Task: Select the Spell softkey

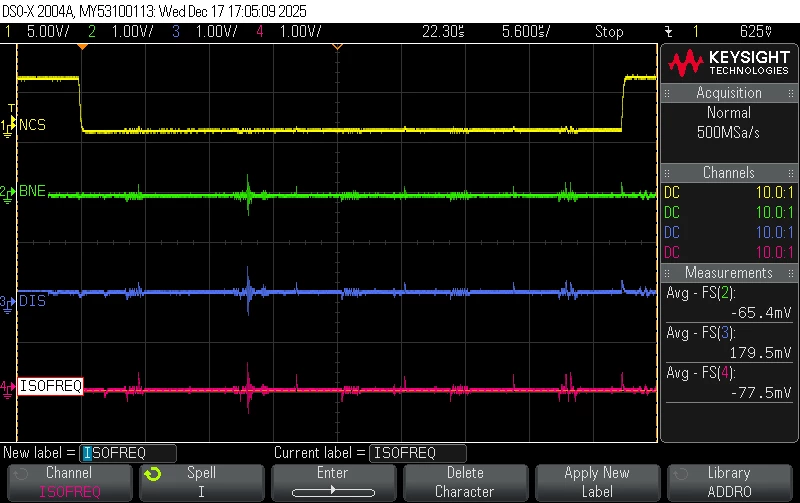Action: click(x=202, y=482)
